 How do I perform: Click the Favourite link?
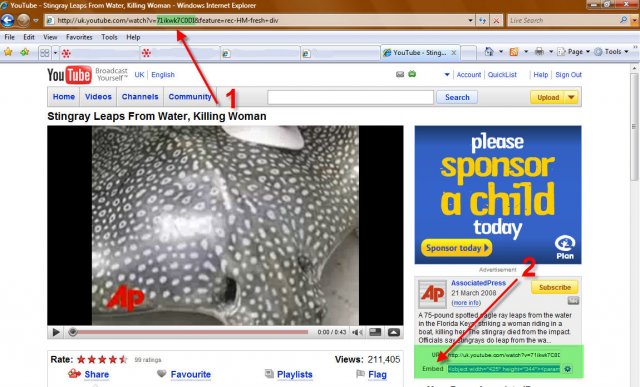tap(191, 374)
